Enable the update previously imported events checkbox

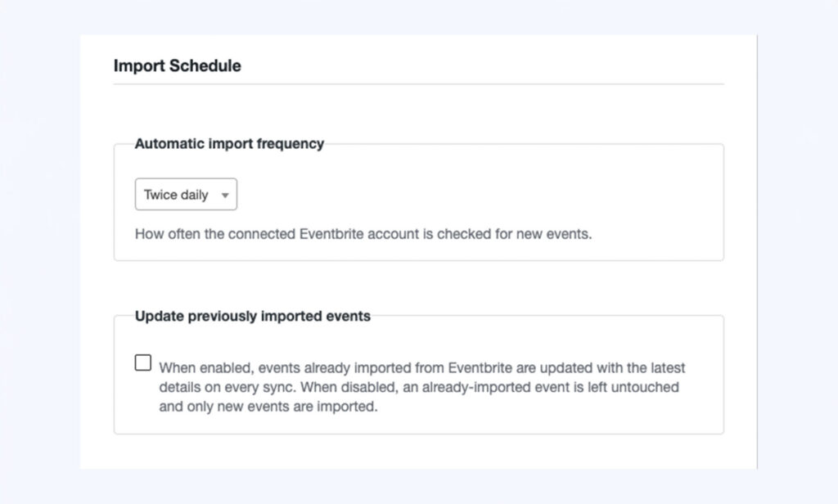pos(142,362)
